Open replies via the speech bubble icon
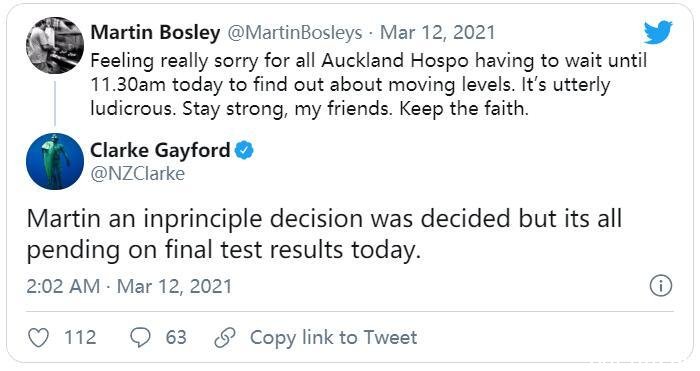Image resolution: width=700 pixels, height=371 pixels. click(140, 338)
